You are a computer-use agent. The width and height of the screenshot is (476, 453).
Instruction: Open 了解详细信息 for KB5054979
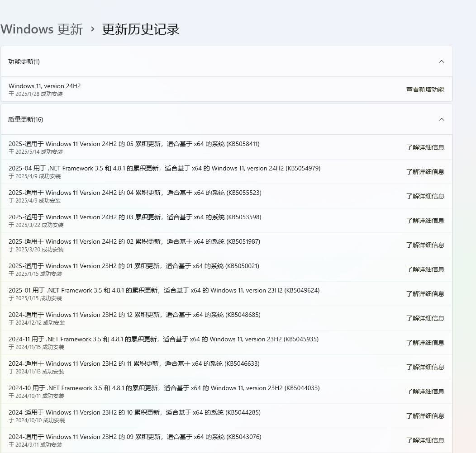tap(425, 172)
